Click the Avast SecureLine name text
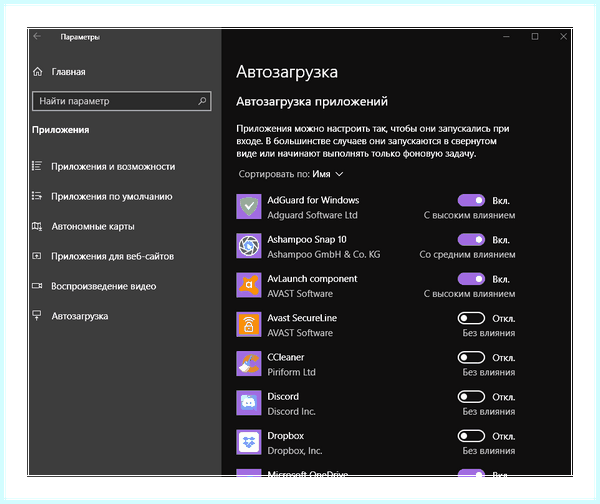The image size is (600, 504). click(302, 318)
